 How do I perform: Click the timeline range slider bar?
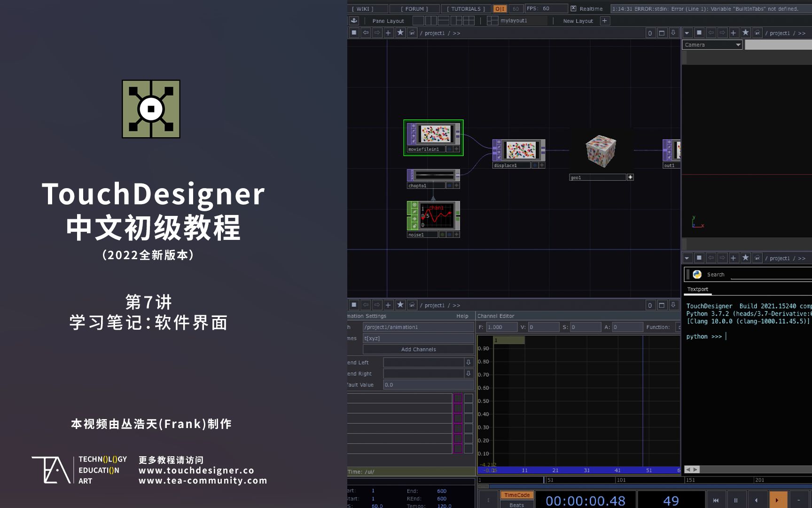pos(645,486)
